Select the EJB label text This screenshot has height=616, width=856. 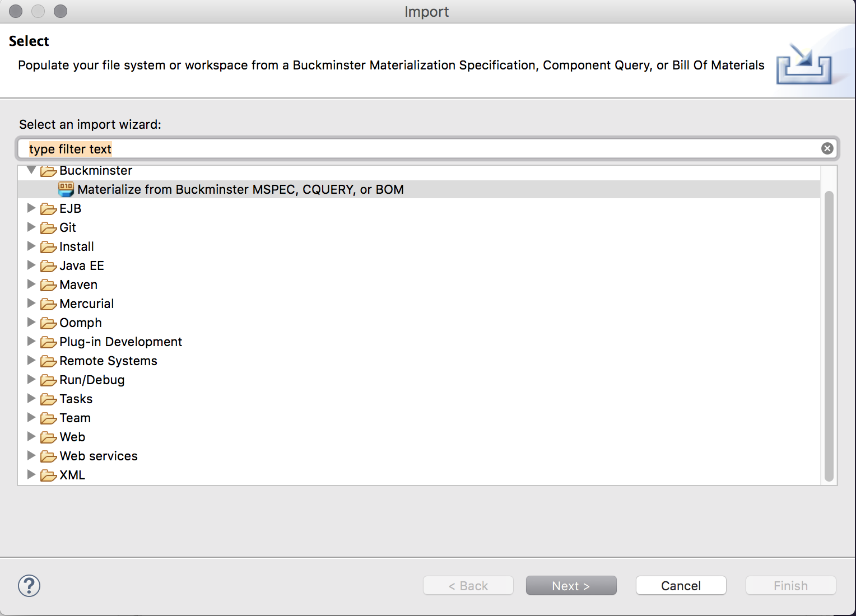[x=71, y=208]
